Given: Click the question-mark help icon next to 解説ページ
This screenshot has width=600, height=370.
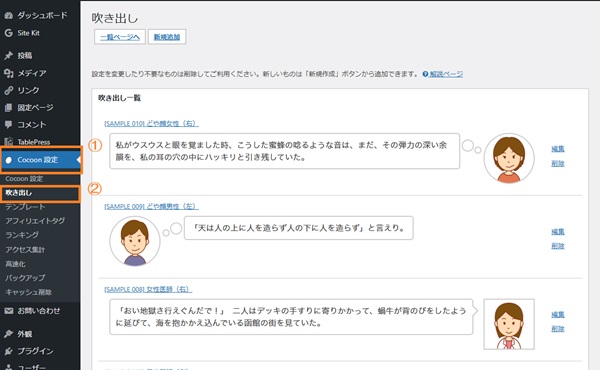Looking at the screenshot, I should click(x=425, y=74).
